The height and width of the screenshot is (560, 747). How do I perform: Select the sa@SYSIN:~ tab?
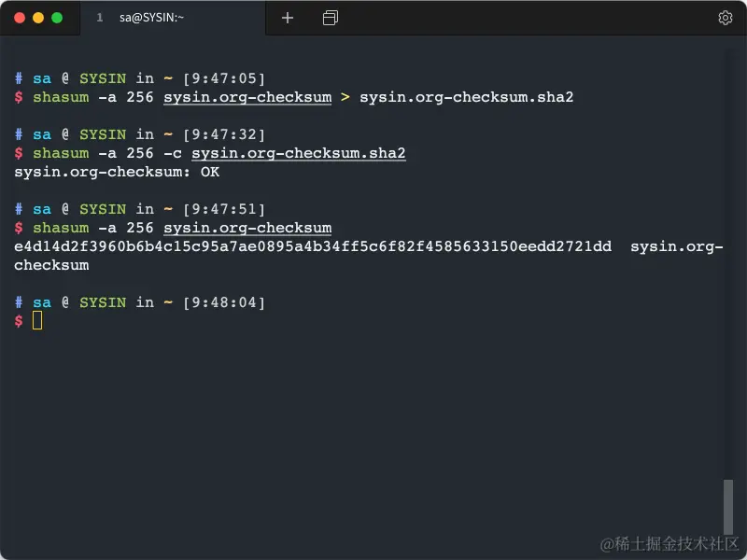click(173, 18)
